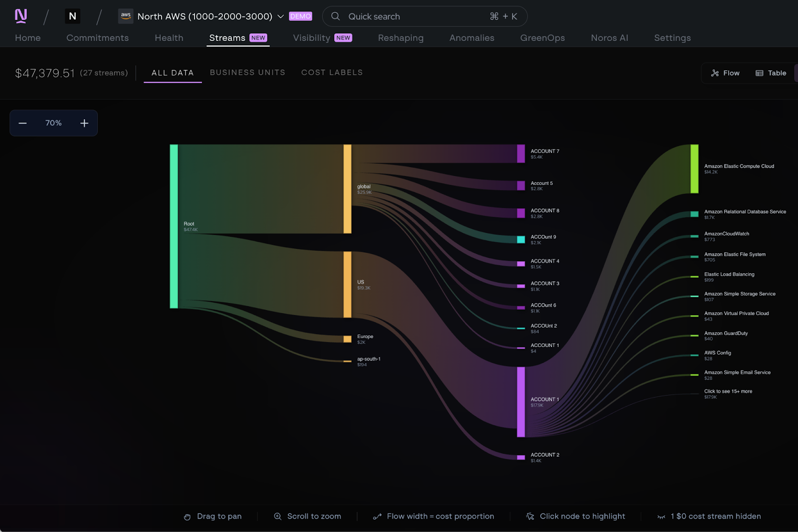Select the Flow view icon

click(x=715, y=73)
